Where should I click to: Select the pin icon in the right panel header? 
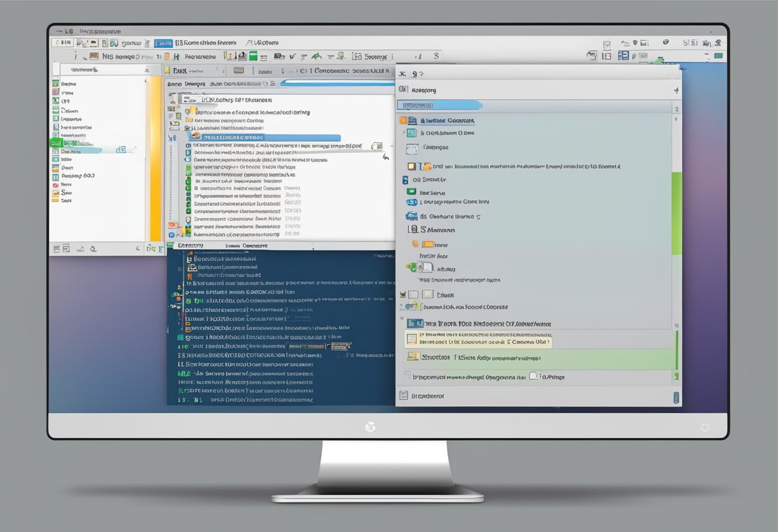tap(676, 91)
